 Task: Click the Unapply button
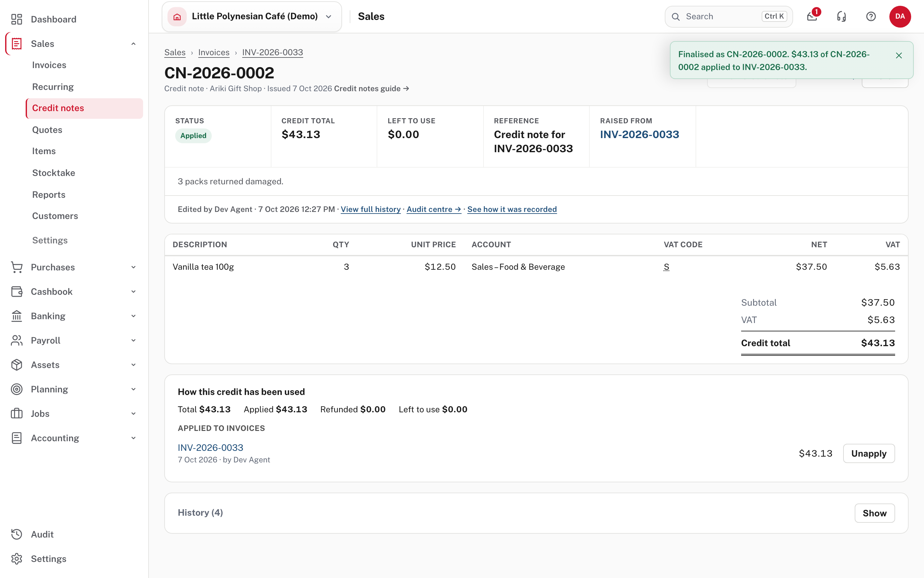[x=868, y=453]
